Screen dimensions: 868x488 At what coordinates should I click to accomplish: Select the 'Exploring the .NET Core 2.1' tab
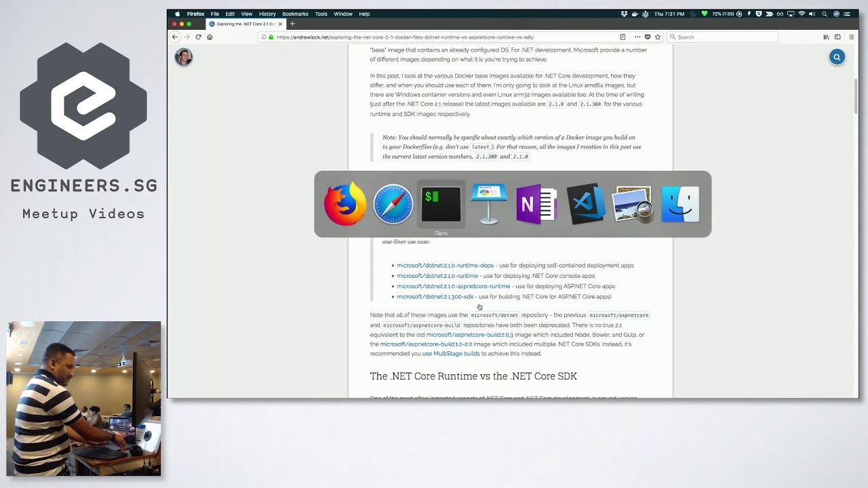click(x=245, y=24)
